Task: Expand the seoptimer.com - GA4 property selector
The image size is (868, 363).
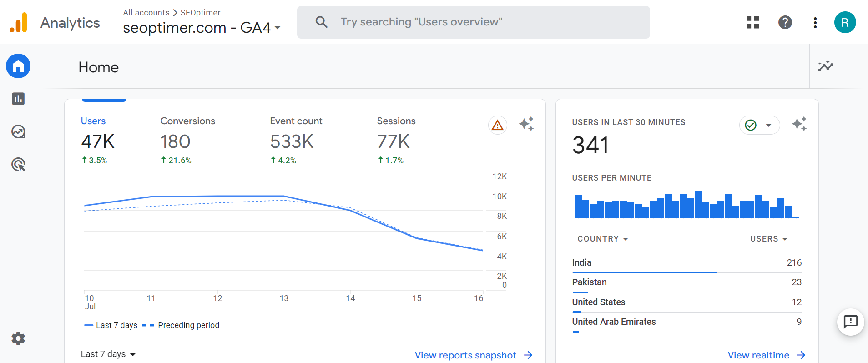Action: click(202, 28)
